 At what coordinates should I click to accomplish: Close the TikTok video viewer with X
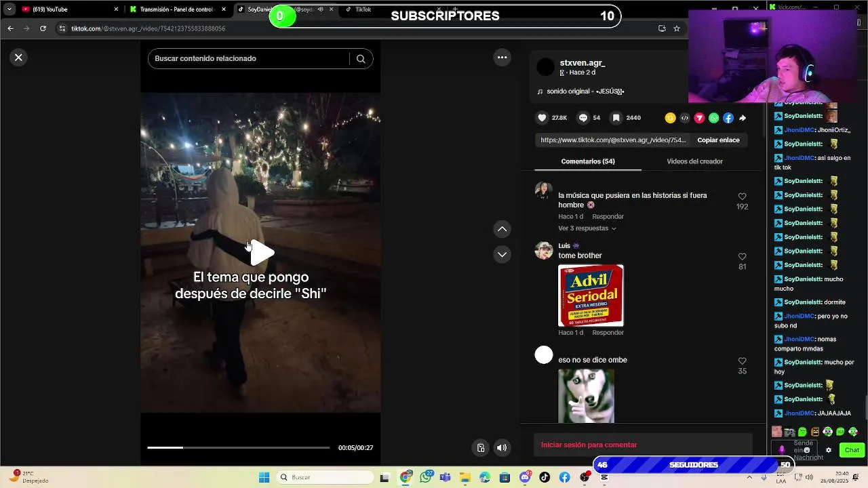pos(18,58)
